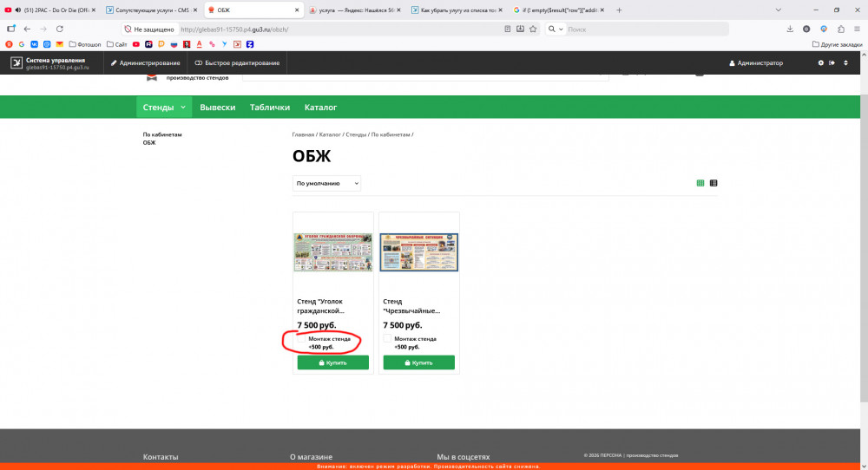Click the CMS settings gear icon
The image size is (868, 470).
(x=821, y=63)
